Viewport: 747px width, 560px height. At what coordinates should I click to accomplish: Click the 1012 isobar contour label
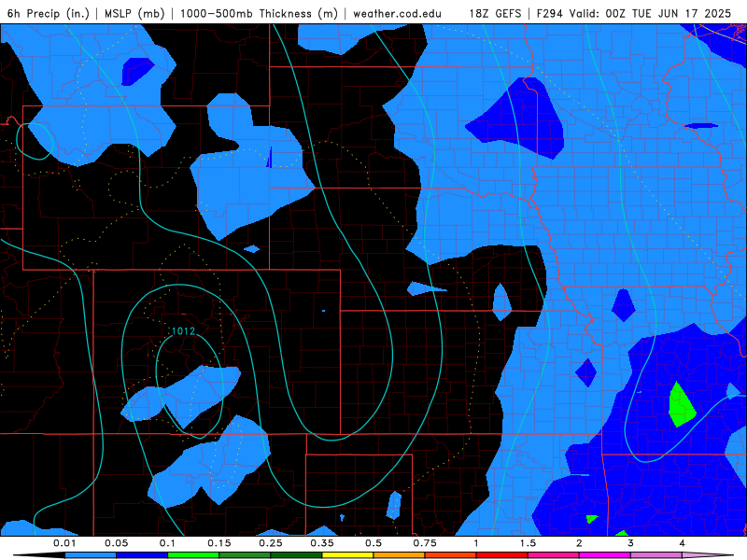(183, 331)
